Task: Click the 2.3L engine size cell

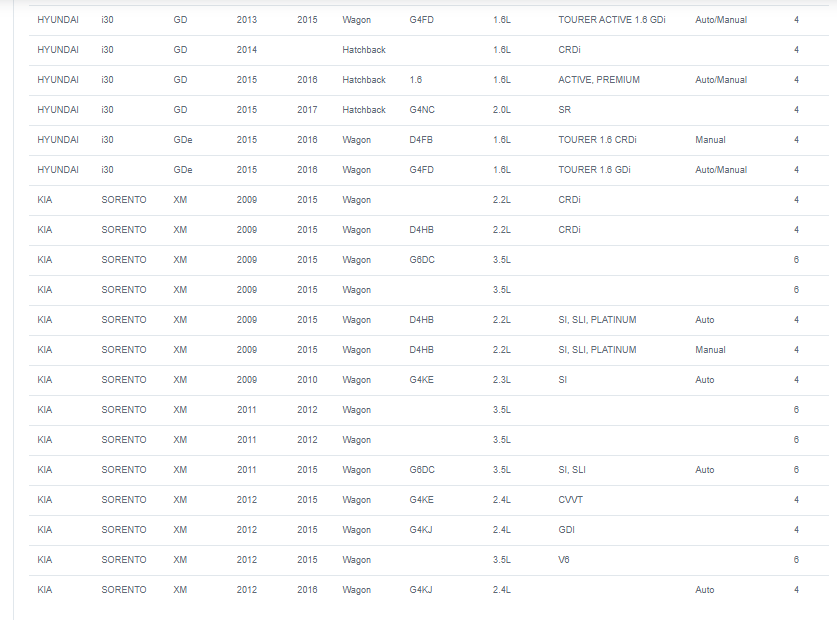Action: pyautogui.click(x=502, y=379)
